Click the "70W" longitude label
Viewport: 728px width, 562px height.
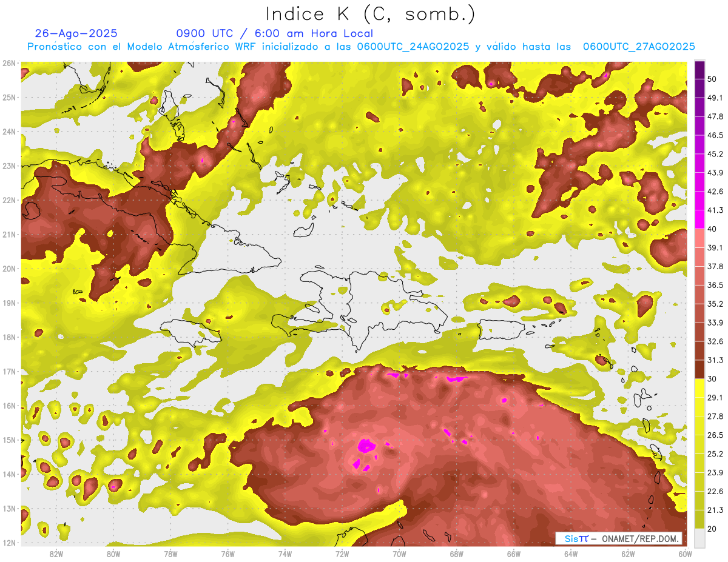[x=399, y=554]
